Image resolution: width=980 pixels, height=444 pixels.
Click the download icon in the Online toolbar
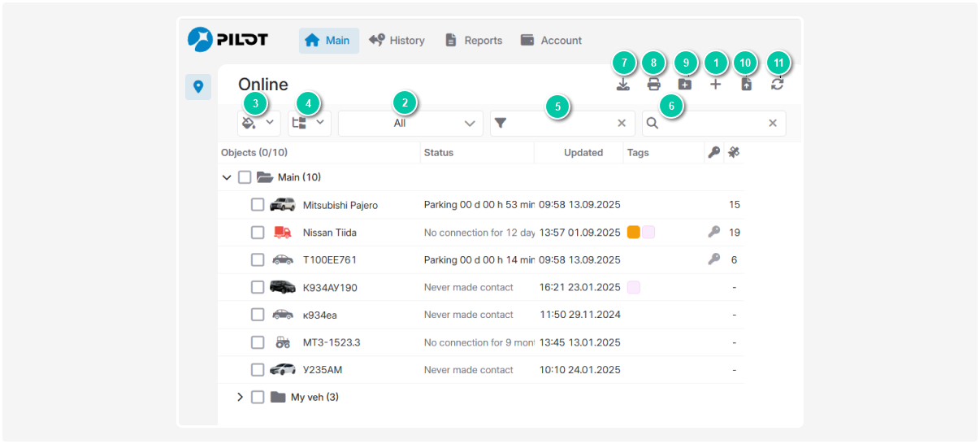(623, 84)
